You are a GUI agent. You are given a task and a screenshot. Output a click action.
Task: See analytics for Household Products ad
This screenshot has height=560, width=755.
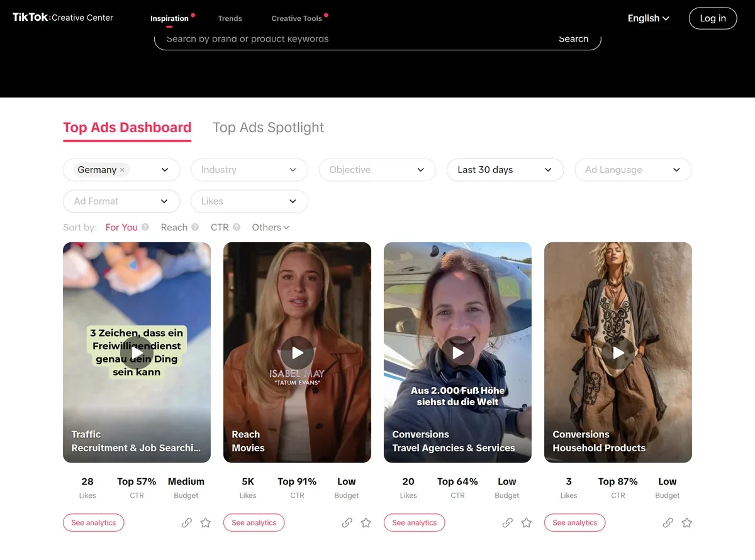[575, 523]
